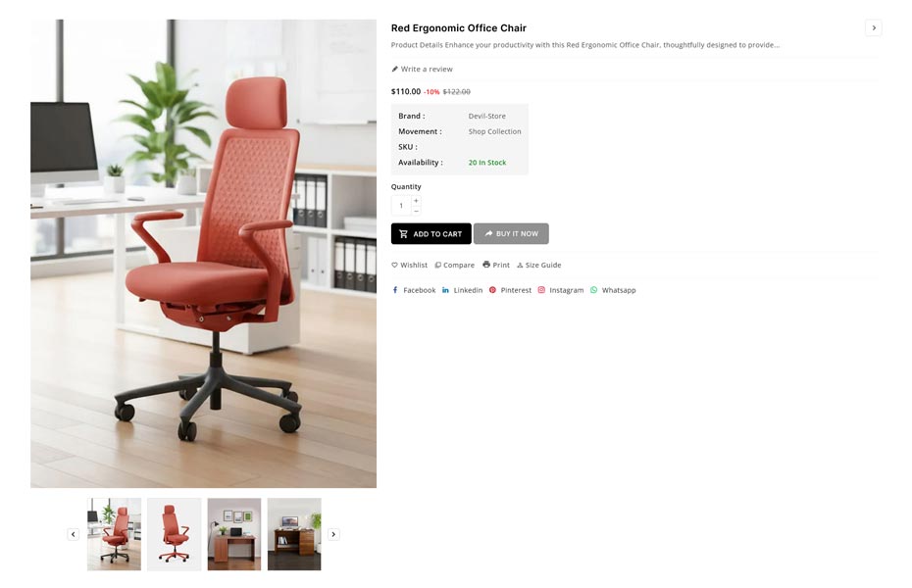Image resolution: width=912 pixels, height=588 pixels.
Task: Click the Print printer icon
Action: coord(486,265)
